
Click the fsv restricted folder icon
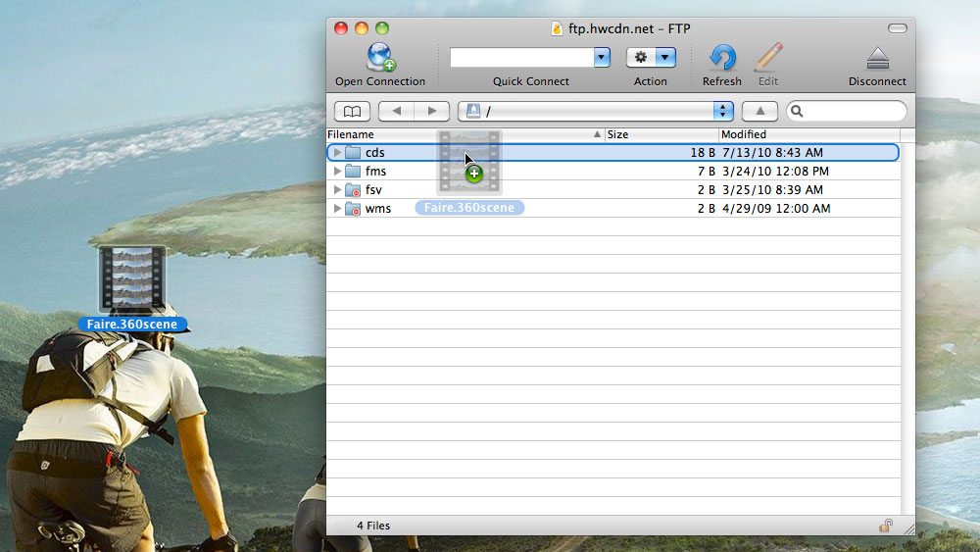[353, 190]
